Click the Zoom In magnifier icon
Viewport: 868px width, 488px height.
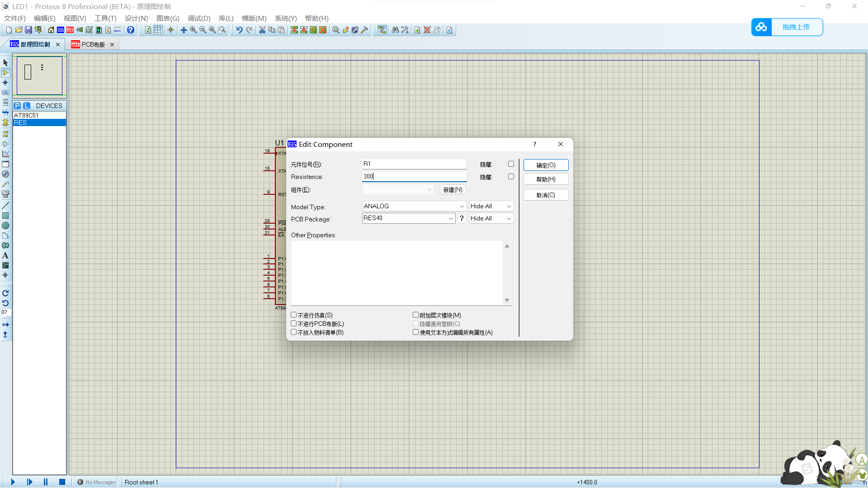pyautogui.click(x=193, y=30)
